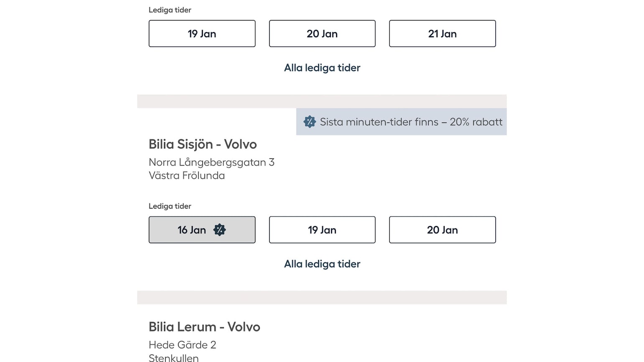Open the Bilia Lerum - Volvo heading
Viewport: 644px width, 362px height.
(204, 327)
